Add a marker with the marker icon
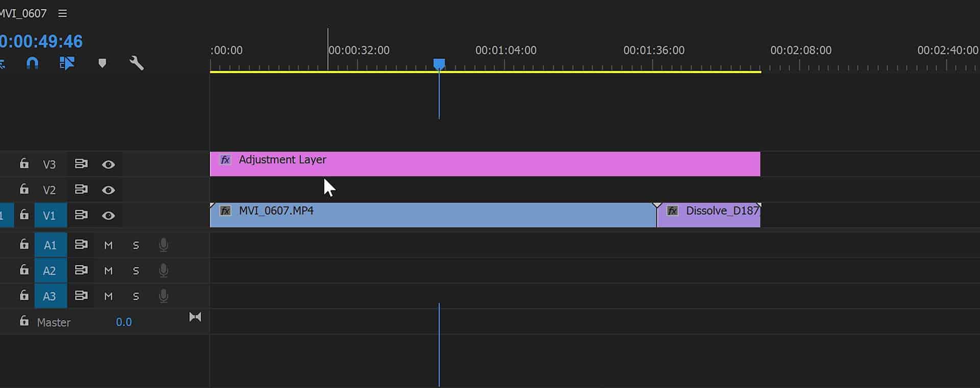The width and height of the screenshot is (980, 388). [102, 63]
